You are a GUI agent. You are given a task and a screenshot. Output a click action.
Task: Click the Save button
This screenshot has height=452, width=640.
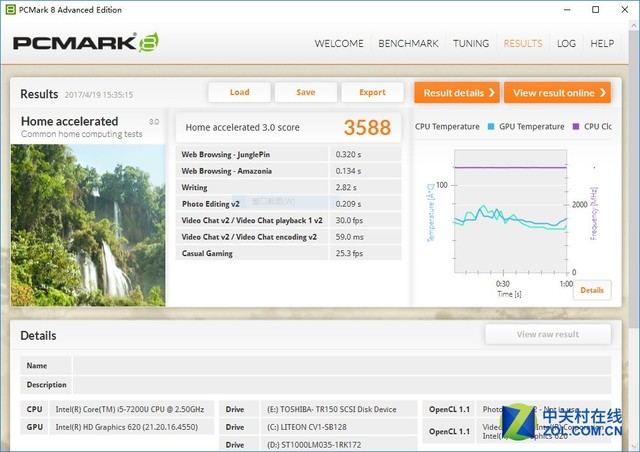[x=306, y=92]
